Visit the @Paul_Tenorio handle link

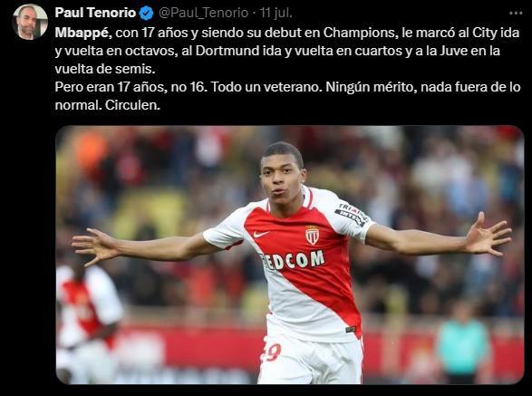coord(203,14)
